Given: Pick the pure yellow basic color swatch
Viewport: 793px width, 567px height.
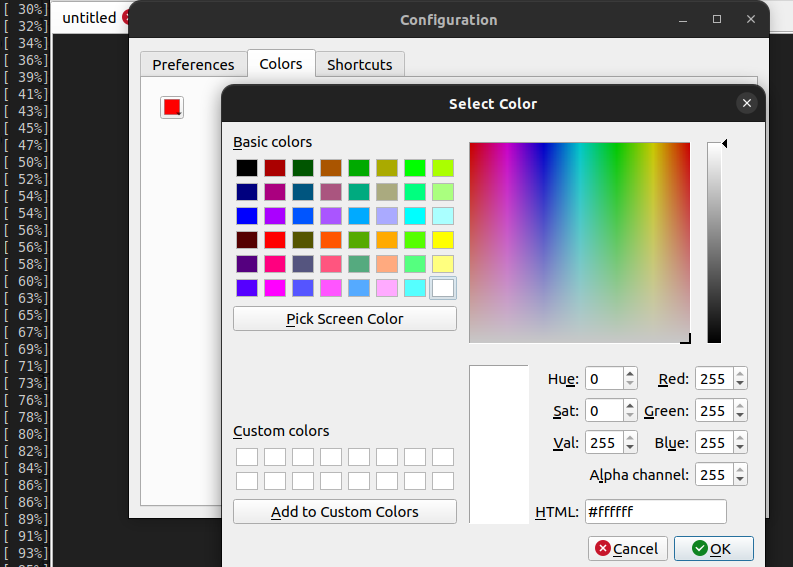Looking at the screenshot, I should tap(443, 240).
